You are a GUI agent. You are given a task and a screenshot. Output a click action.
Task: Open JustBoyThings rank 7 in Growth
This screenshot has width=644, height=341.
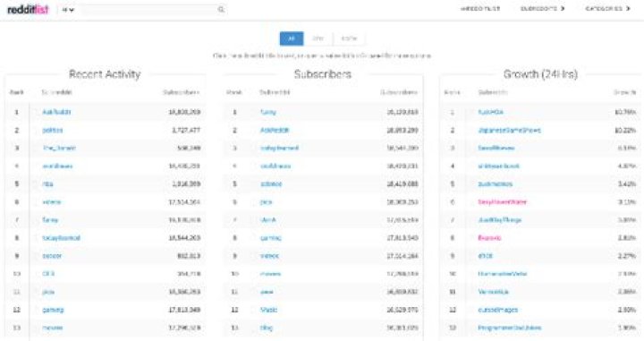(500, 220)
